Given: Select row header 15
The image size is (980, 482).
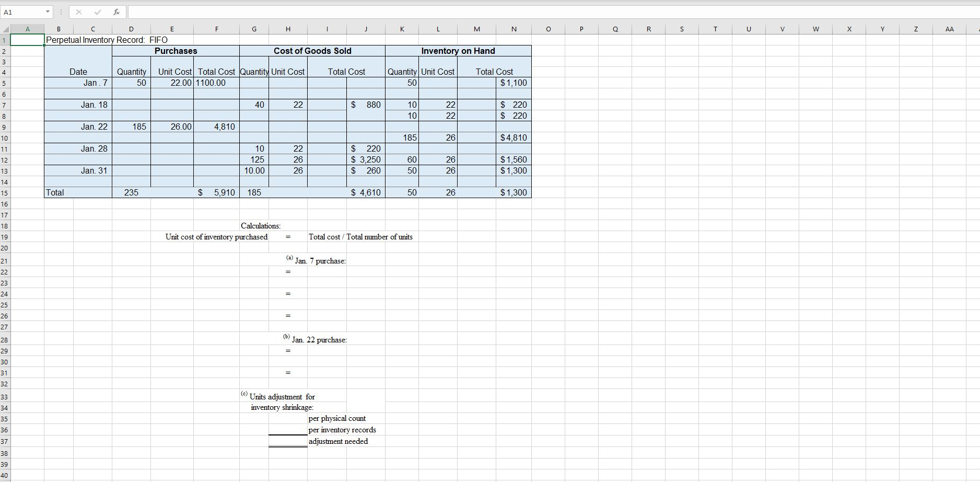Looking at the screenshot, I should pyautogui.click(x=5, y=193).
